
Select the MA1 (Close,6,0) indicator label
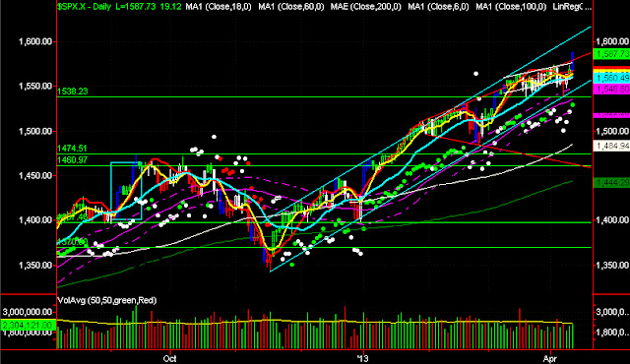pyautogui.click(x=438, y=7)
